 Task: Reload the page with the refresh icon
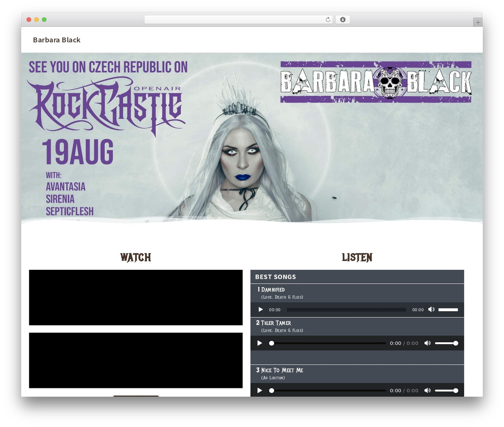tap(328, 20)
